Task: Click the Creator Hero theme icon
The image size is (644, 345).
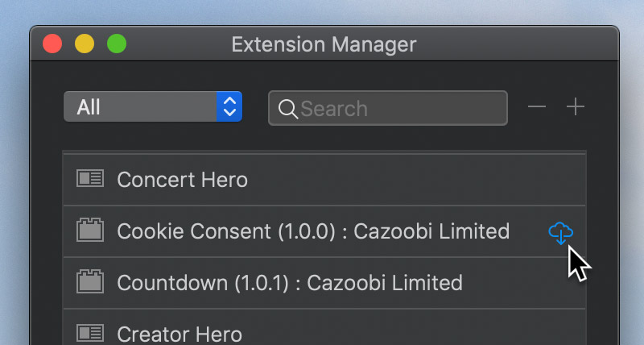Action: [90, 333]
